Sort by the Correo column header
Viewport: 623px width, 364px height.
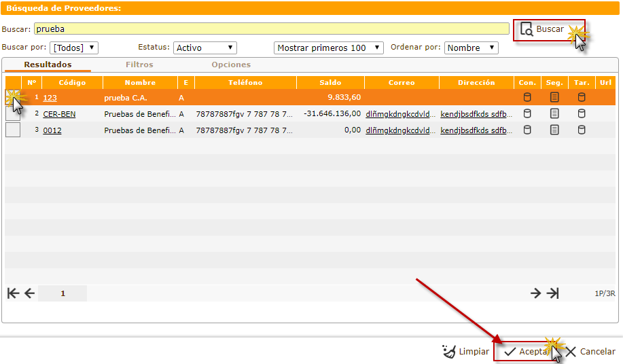point(402,82)
